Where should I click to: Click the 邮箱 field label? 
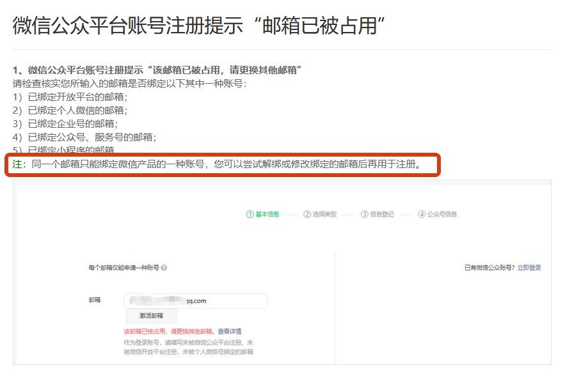[x=95, y=300]
